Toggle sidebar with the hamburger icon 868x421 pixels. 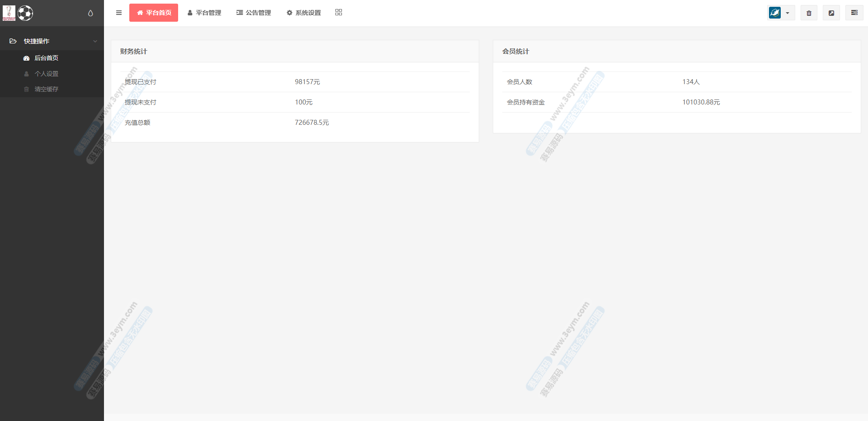pos(119,13)
